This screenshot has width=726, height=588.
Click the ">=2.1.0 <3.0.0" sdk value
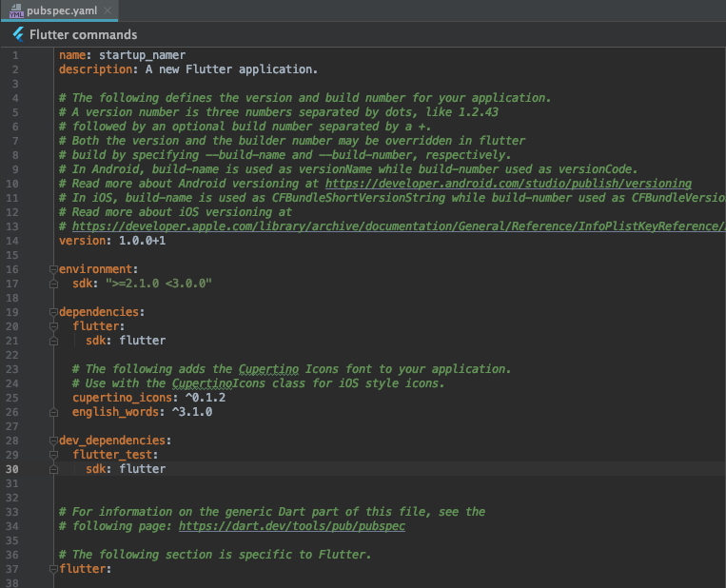(159, 284)
